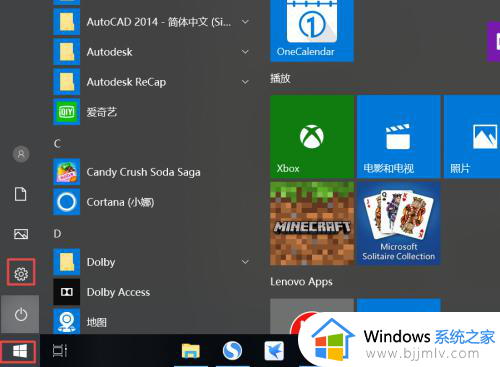500x367 pixels.
Task: Open File Explorer from the taskbar
Action: (191, 351)
